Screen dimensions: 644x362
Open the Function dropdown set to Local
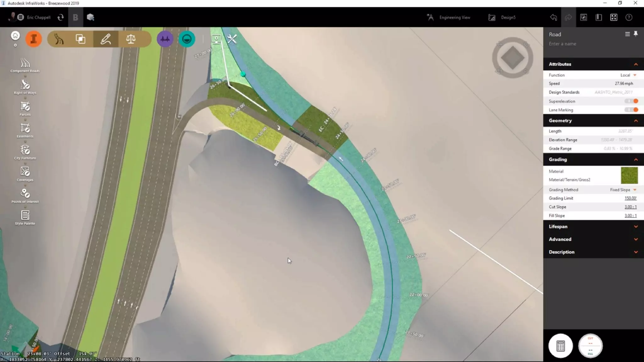point(628,75)
